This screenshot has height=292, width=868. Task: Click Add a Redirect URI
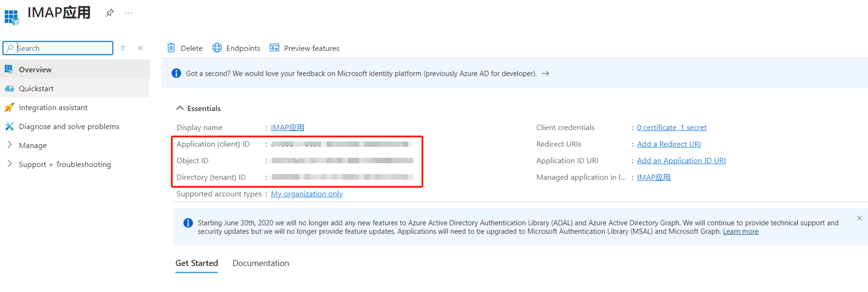tap(669, 144)
